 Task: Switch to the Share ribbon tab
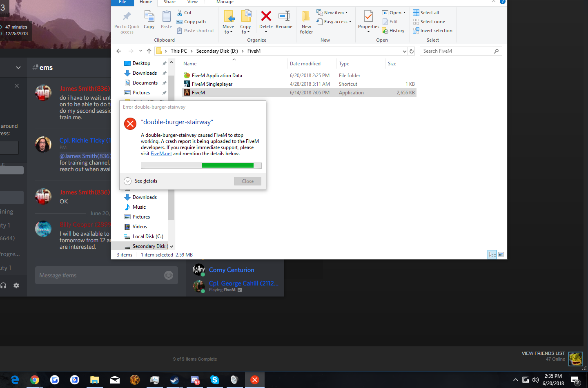pos(169,2)
